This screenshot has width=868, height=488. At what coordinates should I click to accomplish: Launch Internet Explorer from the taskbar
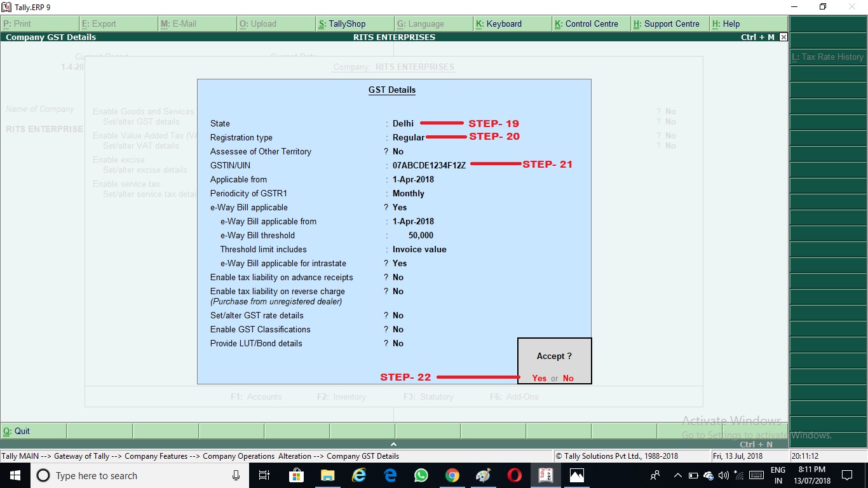(359, 475)
